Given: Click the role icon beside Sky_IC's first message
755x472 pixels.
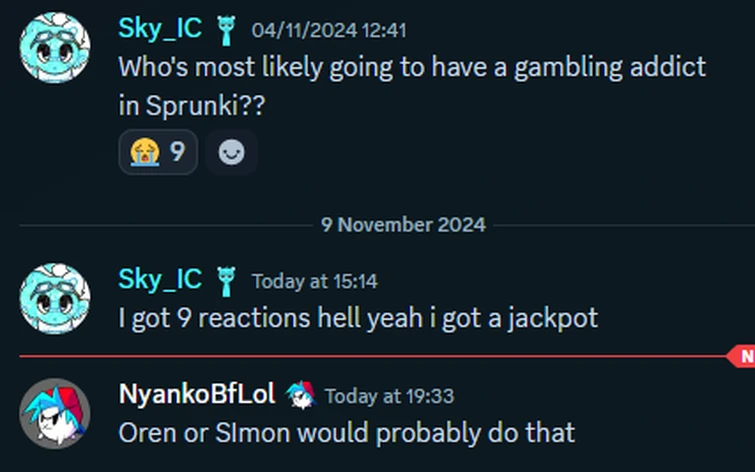Looking at the screenshot, I should tap(226, 31).
